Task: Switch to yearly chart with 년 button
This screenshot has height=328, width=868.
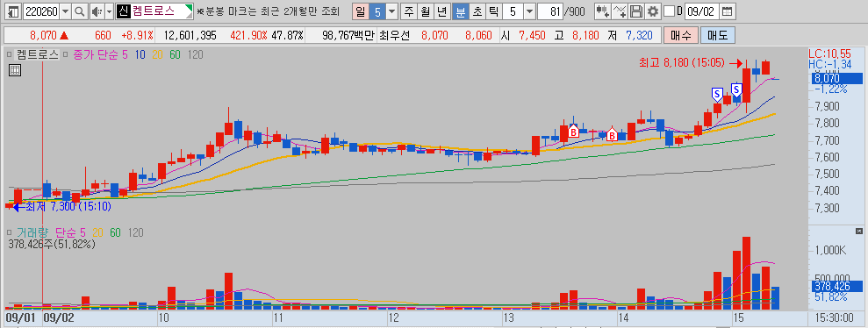Action: [441, 11]
